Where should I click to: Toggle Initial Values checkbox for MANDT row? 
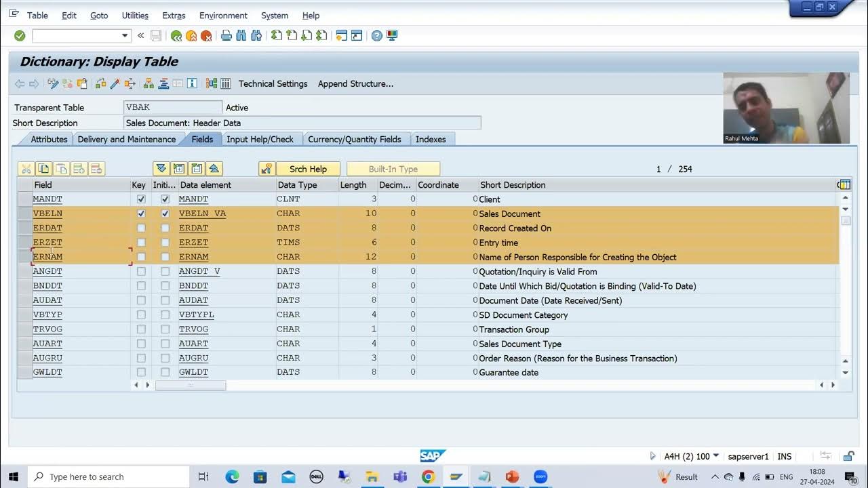(165, 199)
